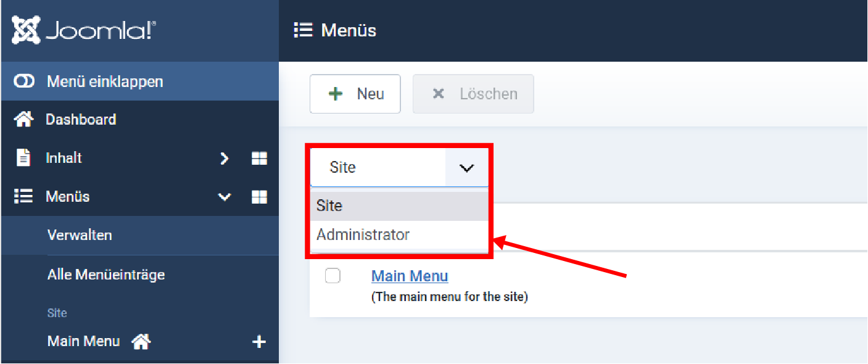Collapse the Menüs submenu chevron

[x=225, y=197]
